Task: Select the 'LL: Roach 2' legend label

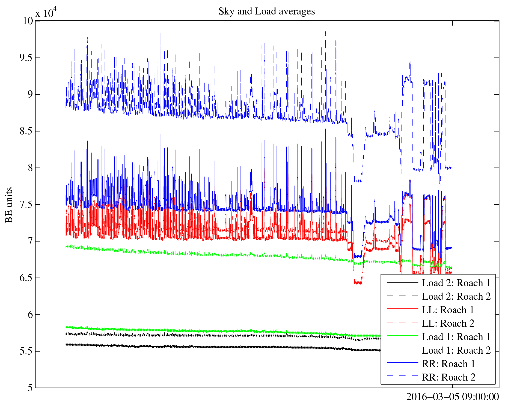Action: (x=448, y=323)
